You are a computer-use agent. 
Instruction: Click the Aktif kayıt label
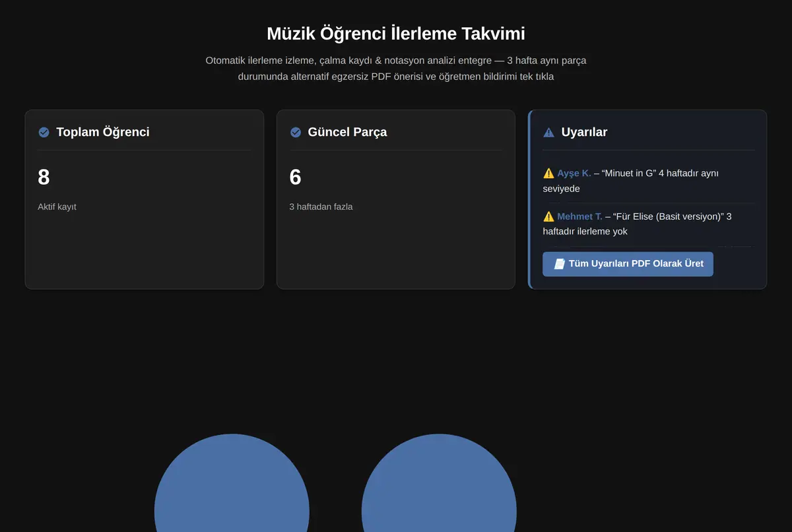coord(57,207)
